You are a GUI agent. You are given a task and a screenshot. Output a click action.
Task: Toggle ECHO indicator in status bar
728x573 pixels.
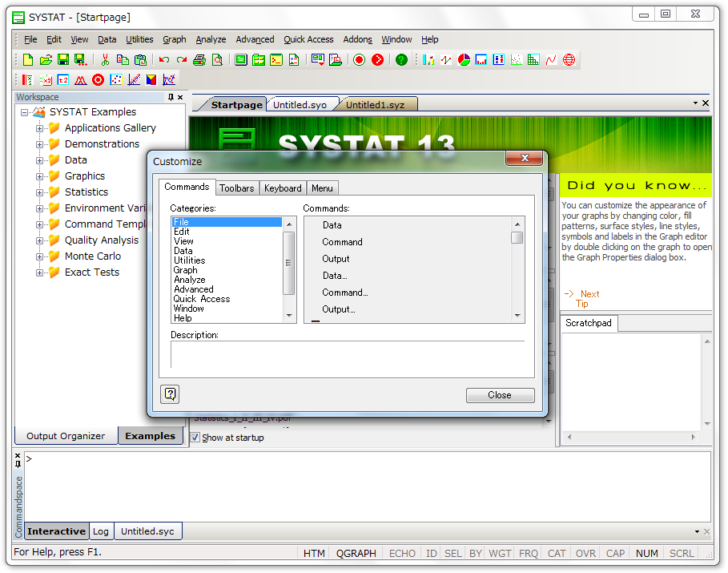(x=402, y=553)
